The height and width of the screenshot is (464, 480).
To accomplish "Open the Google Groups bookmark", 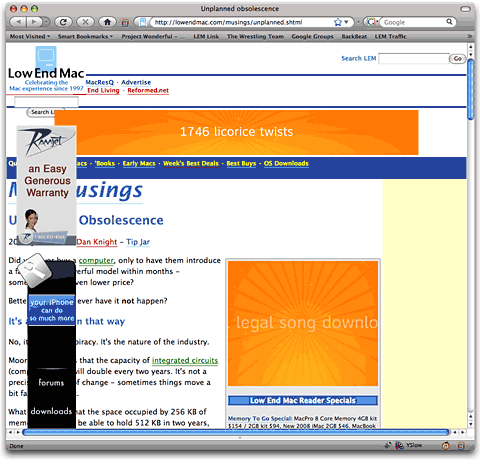I will [x=312, y=36].
